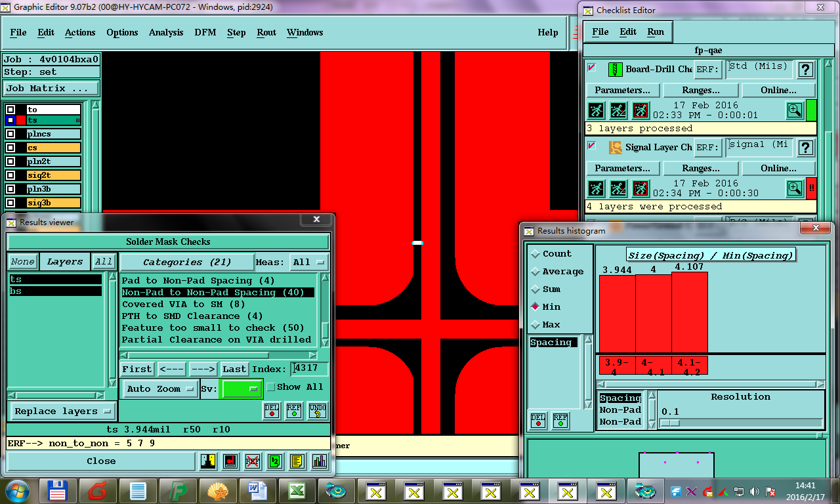
Task: Run Signal Layer check on selected features
Action: [618, 188]
